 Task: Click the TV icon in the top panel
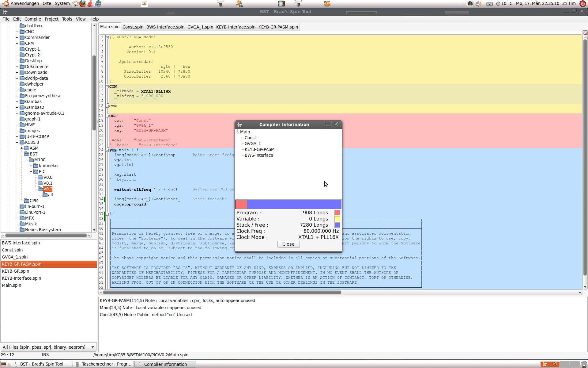pyautogui.click(x=281, y=4)
